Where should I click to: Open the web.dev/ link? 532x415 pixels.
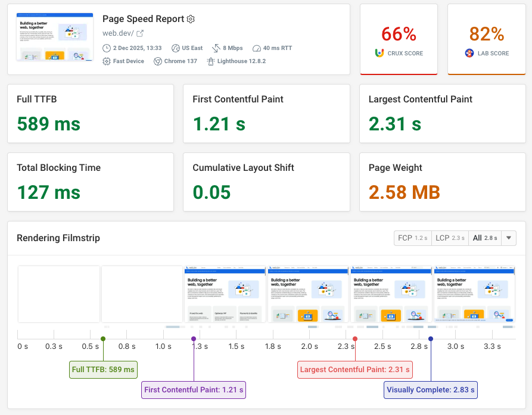117,33
